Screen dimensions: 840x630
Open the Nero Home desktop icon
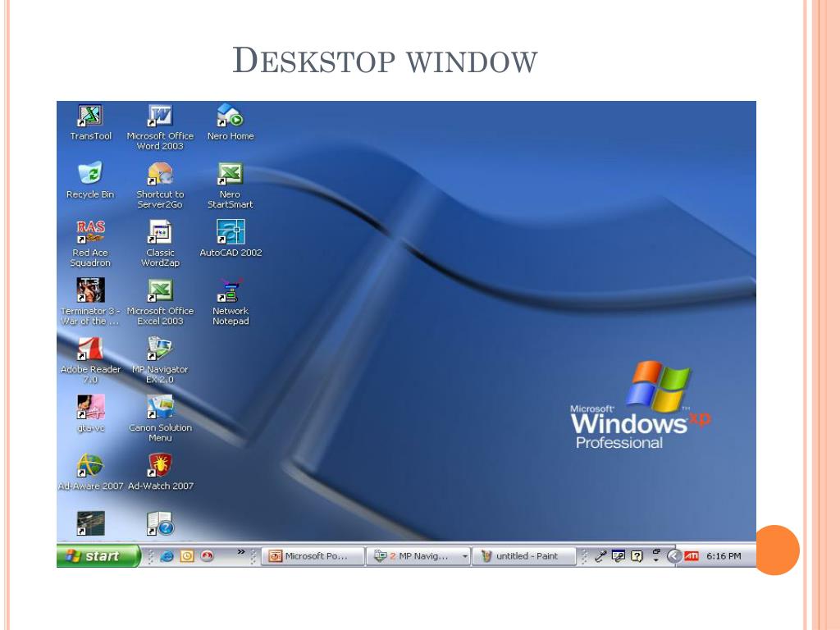click(231, 122)
